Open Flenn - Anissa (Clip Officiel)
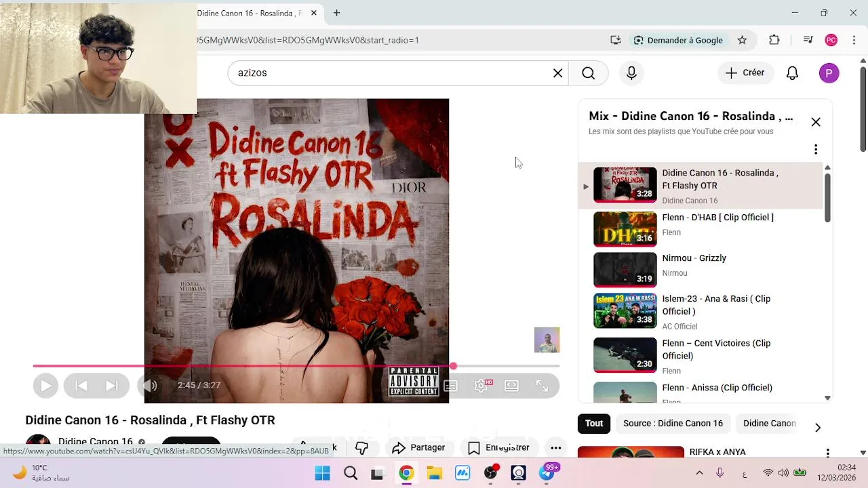Viewport: 868px width, 488px height. 701,391
